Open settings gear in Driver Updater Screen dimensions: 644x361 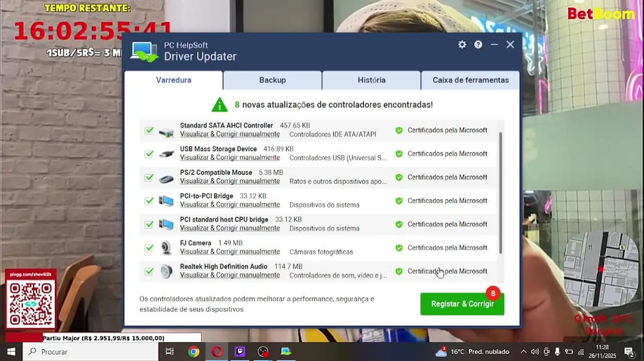pos(462,45)
